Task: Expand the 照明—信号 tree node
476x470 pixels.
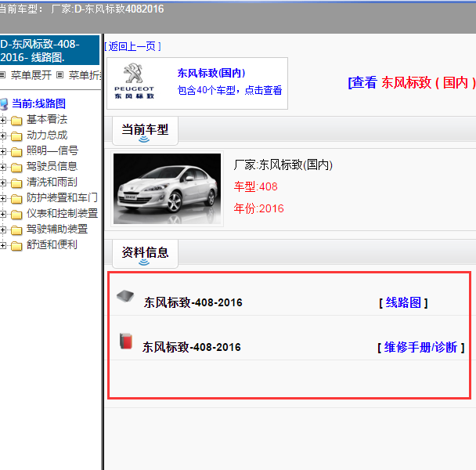Action: [x=2, y=152]
